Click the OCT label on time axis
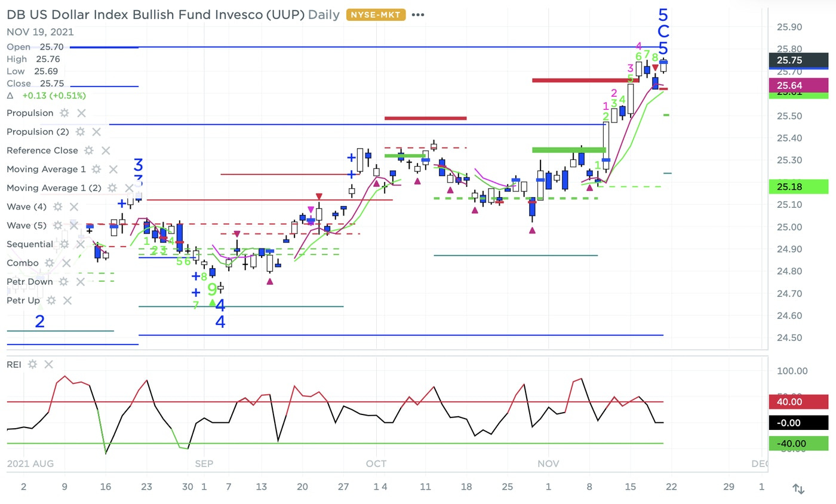 click(x=377, y=463)
